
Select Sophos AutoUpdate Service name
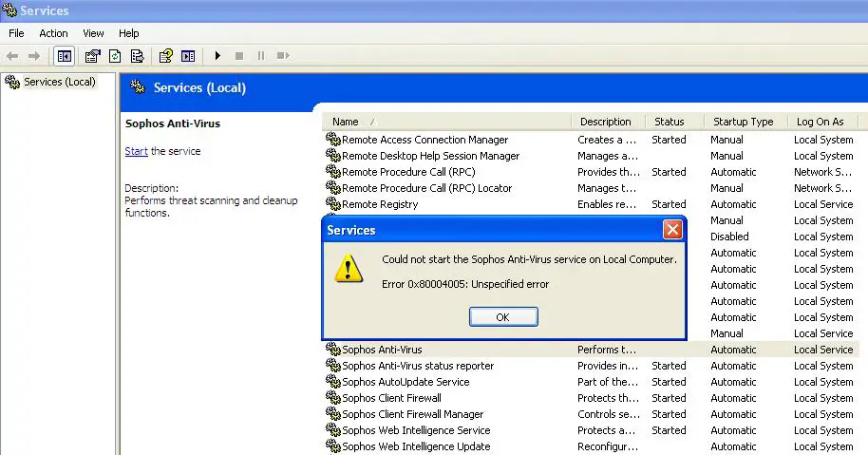pos(406,382)
